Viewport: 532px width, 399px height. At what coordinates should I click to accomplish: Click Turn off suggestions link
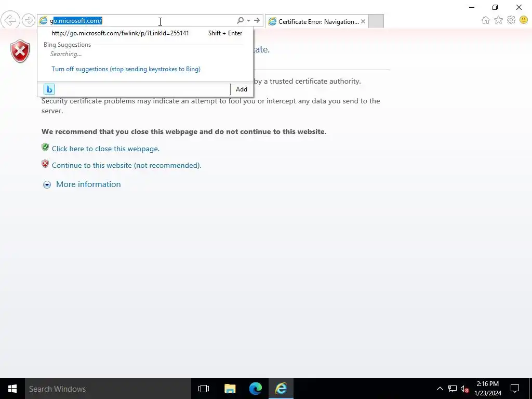126,69
